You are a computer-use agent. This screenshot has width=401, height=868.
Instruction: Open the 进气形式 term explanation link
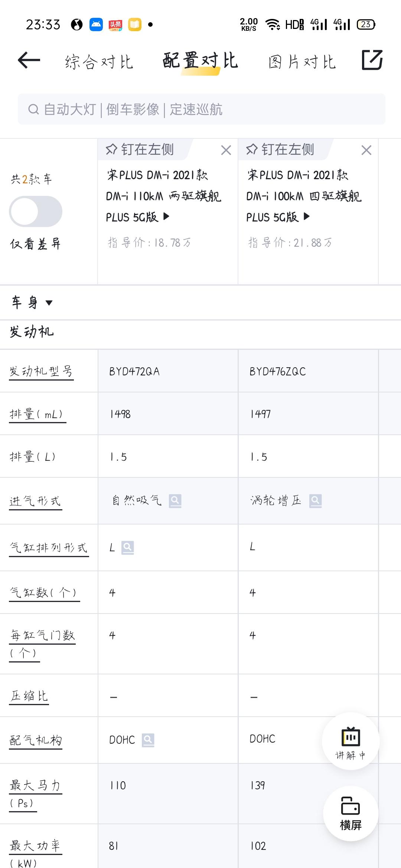[36, 501]
